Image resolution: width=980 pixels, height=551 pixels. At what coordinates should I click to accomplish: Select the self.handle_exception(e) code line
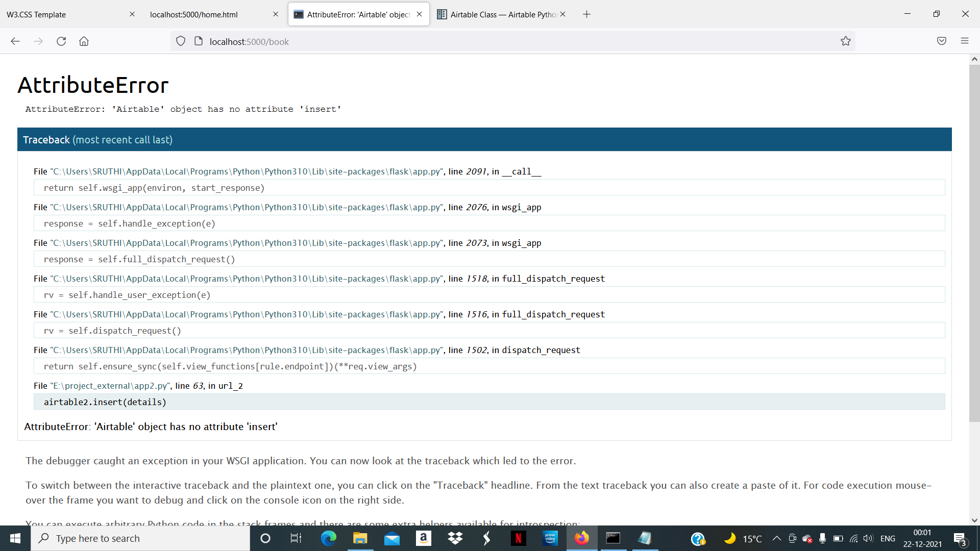coord(489,223)
